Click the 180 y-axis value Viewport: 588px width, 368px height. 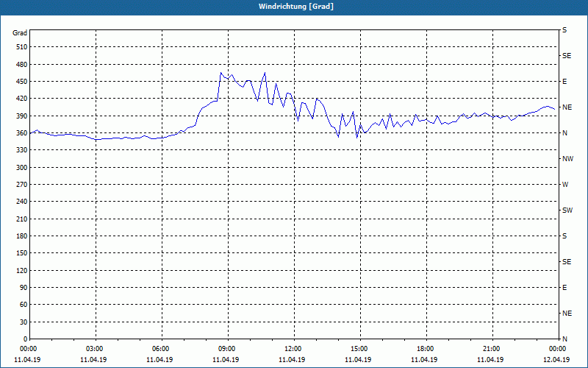pos(22,236)
